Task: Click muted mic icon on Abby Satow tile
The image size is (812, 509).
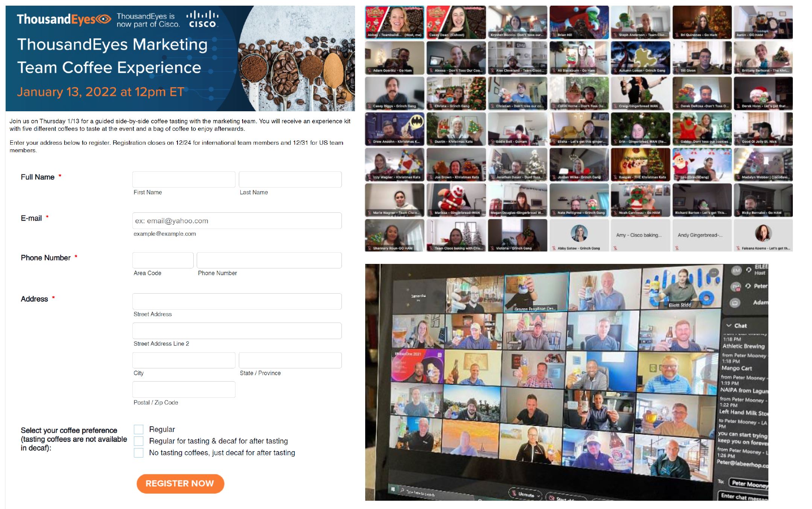Action: coord(554,248)
